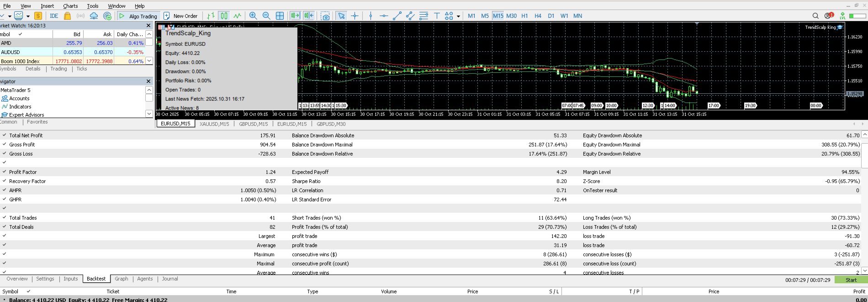
Task: Zoom out of the chart
Action: (x=266, y=16)
